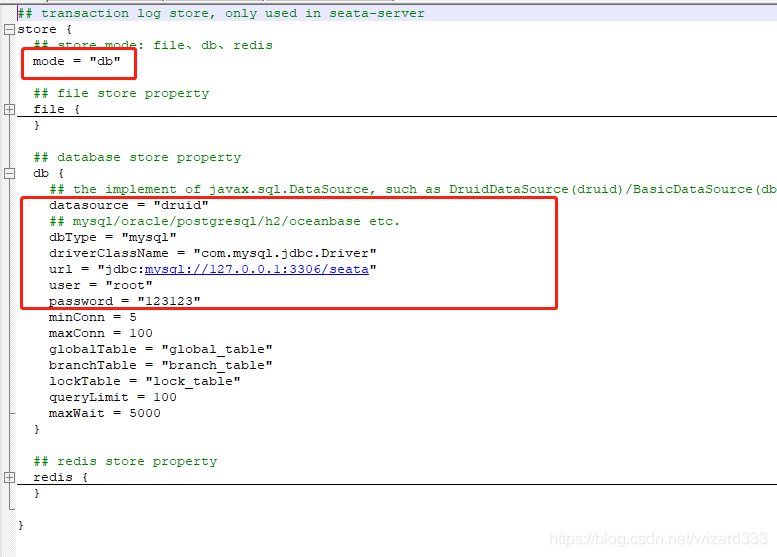The height and width of the screenshot is (557, 777).
Task: Click the maxWait = 5000 line
Action: pos(105,413)
